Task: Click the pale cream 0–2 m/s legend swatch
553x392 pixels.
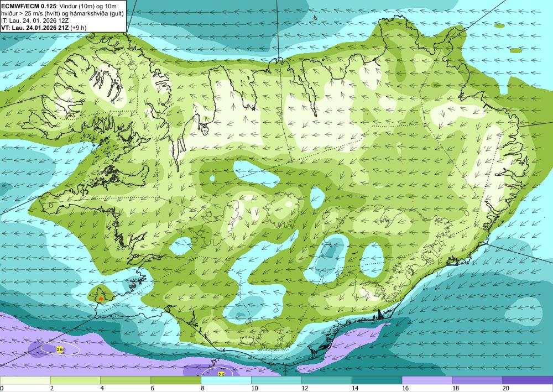Action: point(25,380)
